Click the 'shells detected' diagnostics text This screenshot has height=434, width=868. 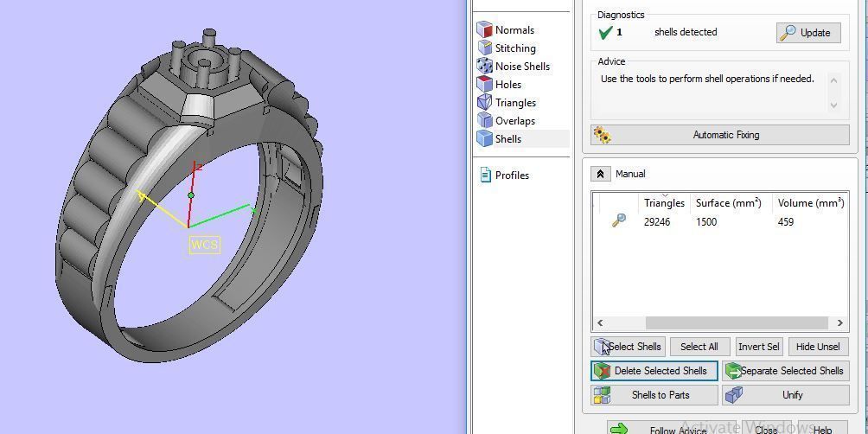click(686, 32)
